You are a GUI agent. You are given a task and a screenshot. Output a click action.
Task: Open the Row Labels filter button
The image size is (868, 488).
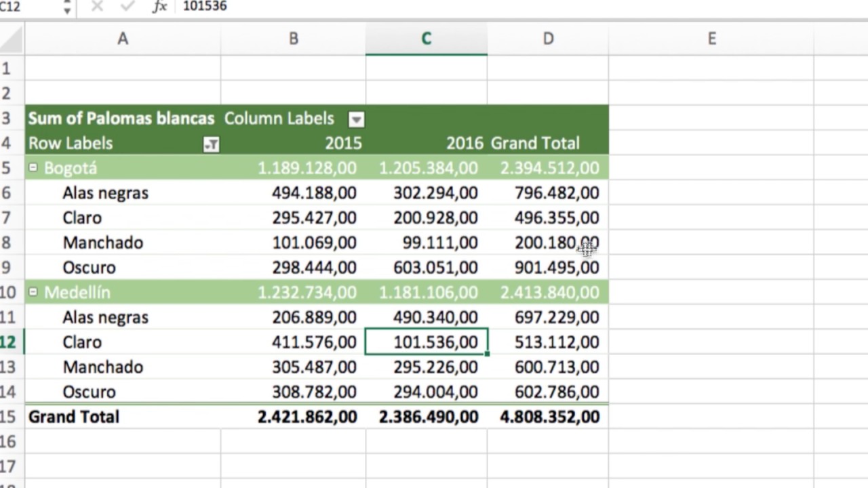pyautogui.click(x=212, y=144)
